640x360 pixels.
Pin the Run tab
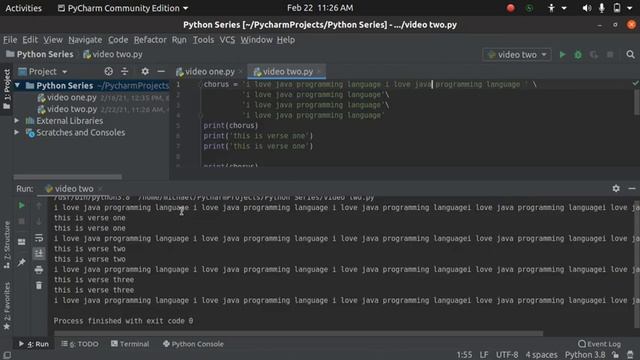21,262
